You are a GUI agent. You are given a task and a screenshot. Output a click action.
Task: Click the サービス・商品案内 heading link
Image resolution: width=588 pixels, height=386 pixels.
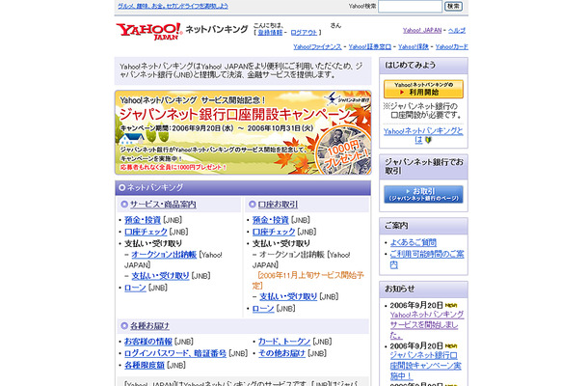(x=163, y=205)
